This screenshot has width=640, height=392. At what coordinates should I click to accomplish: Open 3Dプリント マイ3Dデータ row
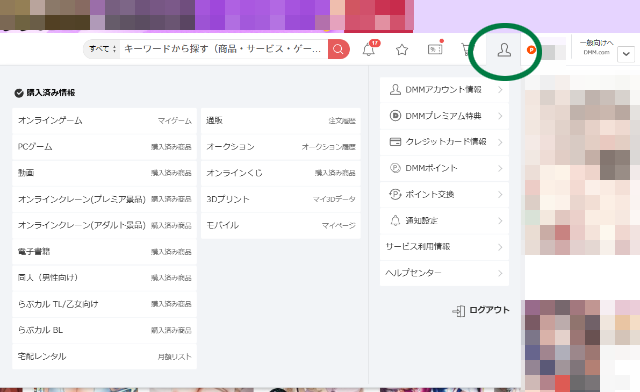coord(281,199)
